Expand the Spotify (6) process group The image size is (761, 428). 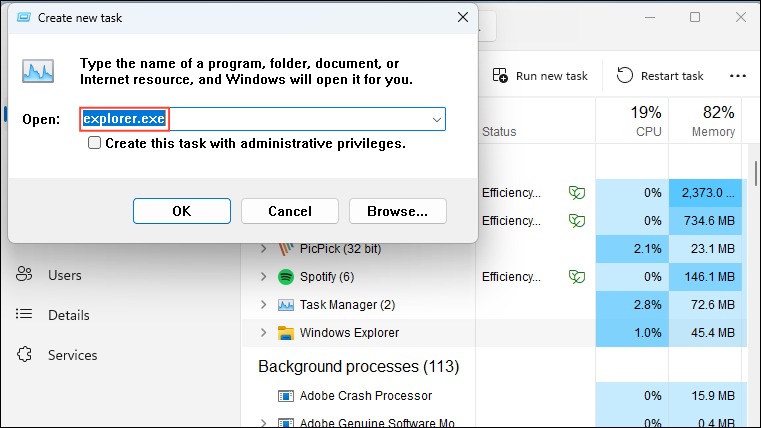pyautogui.click(x=264, y=277)
